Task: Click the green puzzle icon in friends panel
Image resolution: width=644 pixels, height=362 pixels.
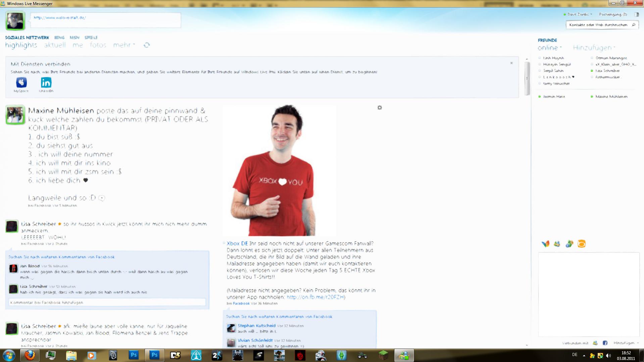Action: [x=569, y=244]
